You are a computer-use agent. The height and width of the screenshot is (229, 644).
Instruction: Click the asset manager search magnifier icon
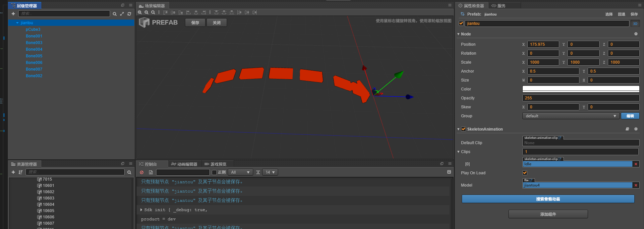(x=129, y=172)
